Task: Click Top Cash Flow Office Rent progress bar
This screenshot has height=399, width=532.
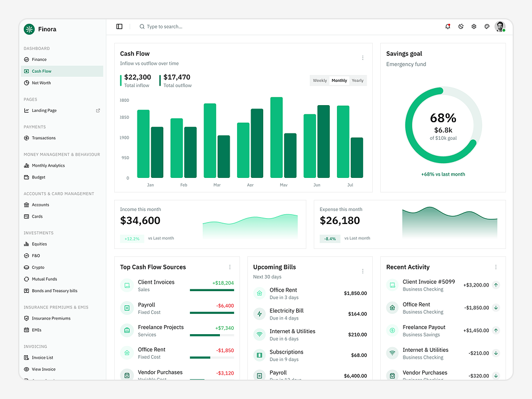Action: [212, 358]
